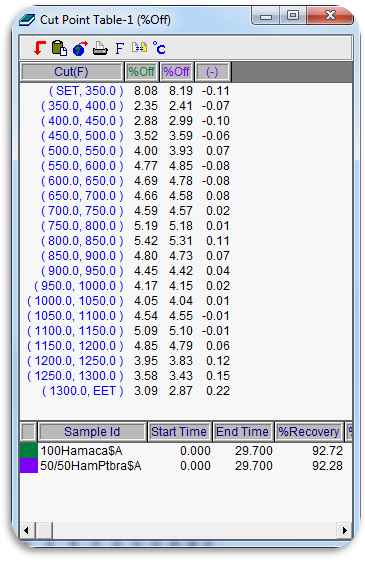This screenshot has width=365, height=562.
Task: Click the Sample Id column header
Action: (92, 432)
